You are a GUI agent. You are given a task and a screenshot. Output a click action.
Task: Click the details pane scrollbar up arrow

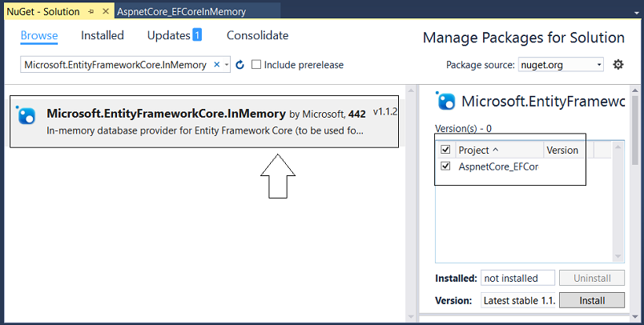click(635, 90)
